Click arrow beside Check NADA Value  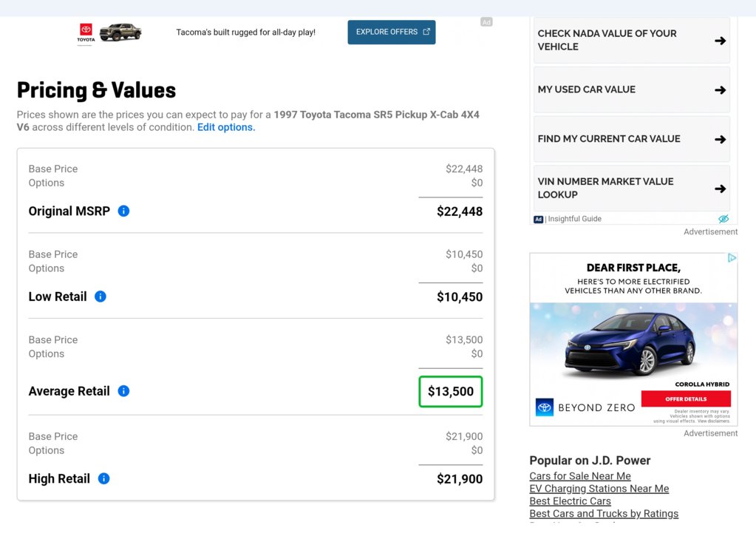[x=721, y=41]
